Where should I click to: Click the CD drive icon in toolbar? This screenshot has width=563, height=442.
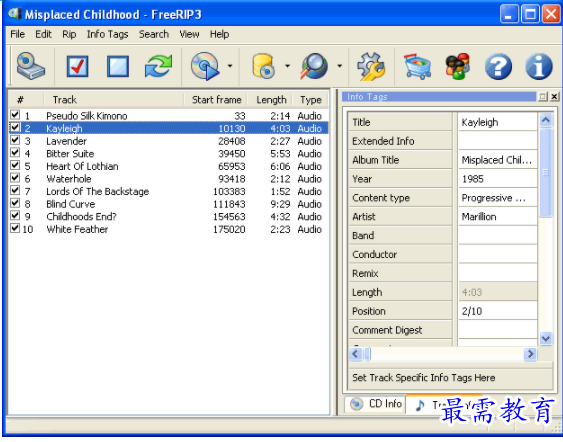point(31,66)
